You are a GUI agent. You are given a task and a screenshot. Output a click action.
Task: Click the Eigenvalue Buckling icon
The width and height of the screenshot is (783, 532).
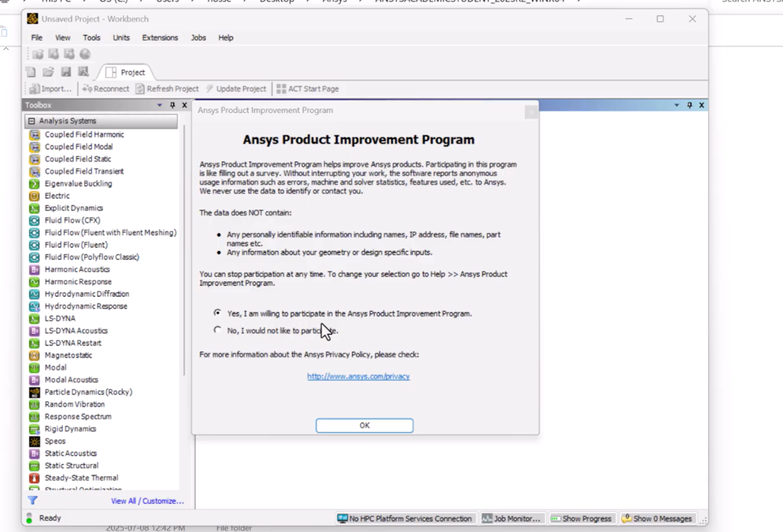tap(34, 183)
